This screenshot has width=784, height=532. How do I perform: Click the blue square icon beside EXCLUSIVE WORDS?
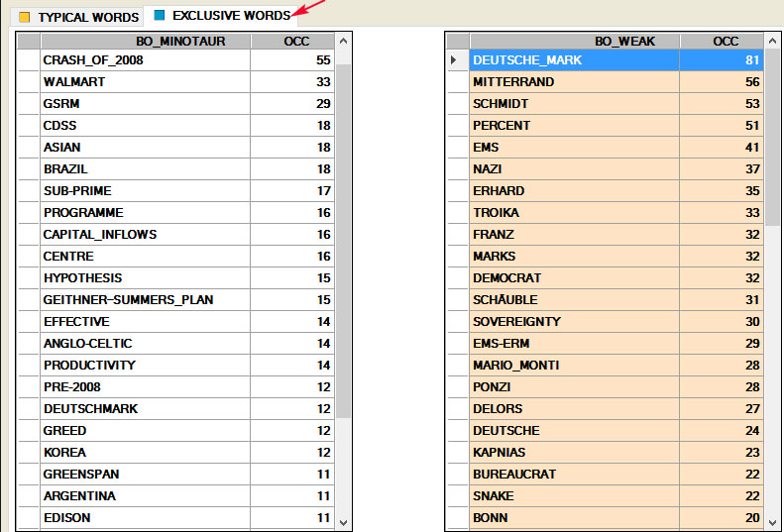[x=159, y=16]
